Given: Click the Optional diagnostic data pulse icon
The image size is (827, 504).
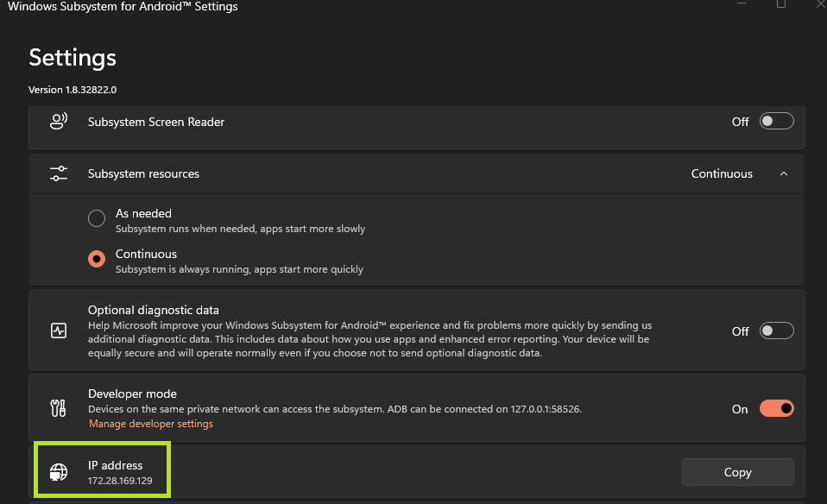Looking at the screenshot, I should click(x=59, y=331).
